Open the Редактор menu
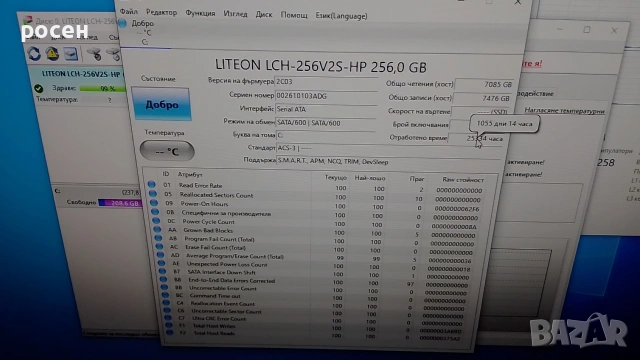 click(x=162, y=13)
